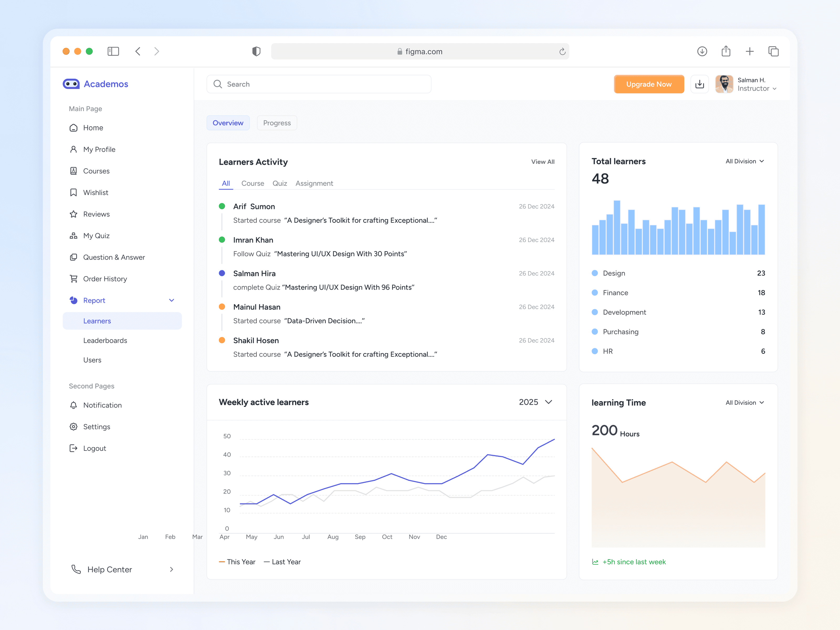The height and width of the screenshot is (630, 840).
Task: Open Wishlist bookmark icon item
Action: pyautogui.click(x=74, y=192)
